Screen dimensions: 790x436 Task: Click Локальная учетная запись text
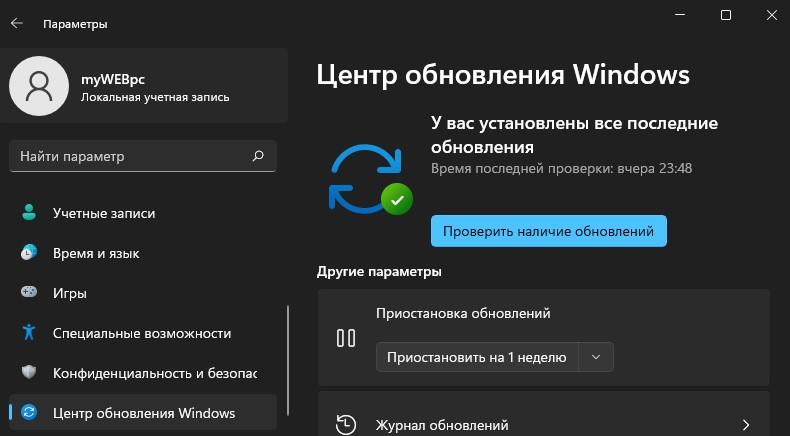pos(155,97)
